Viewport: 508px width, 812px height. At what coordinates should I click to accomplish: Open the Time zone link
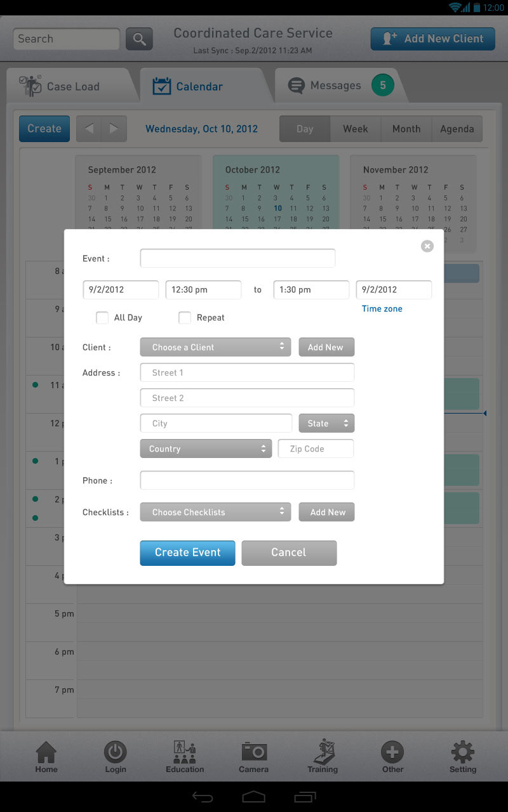point(382,309)
